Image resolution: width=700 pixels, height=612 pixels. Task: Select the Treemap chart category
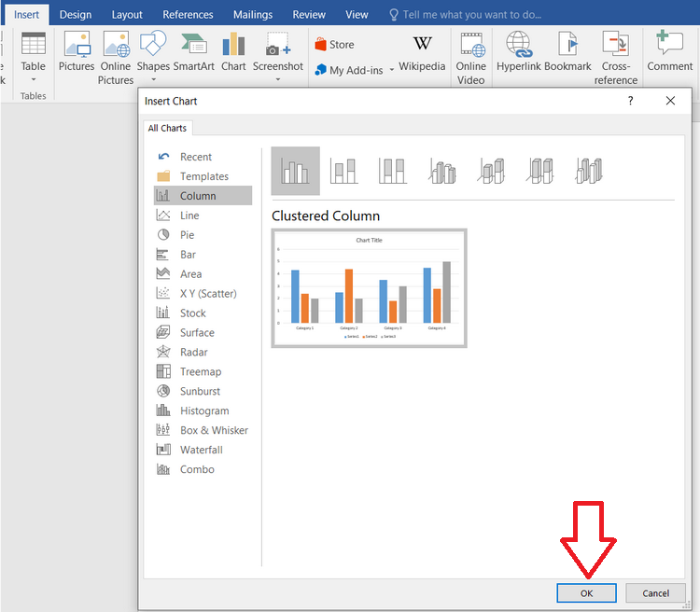point(203,372)
